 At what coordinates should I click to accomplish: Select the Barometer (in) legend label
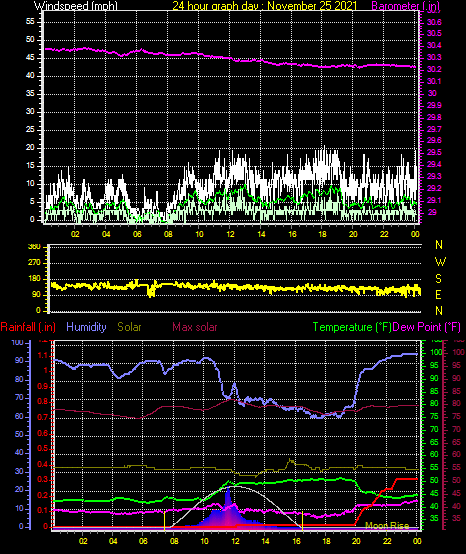pyautogui.click(x=406, y=5)
